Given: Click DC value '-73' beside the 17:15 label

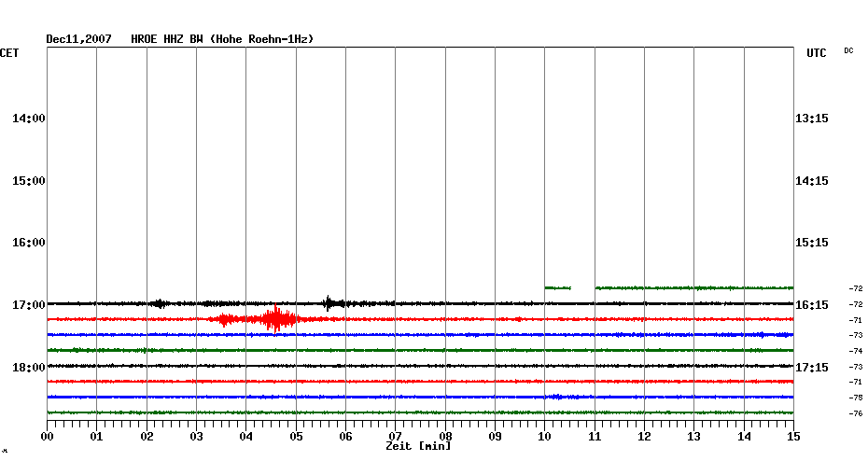Looking at the screenshot, I should coord(856,367).
